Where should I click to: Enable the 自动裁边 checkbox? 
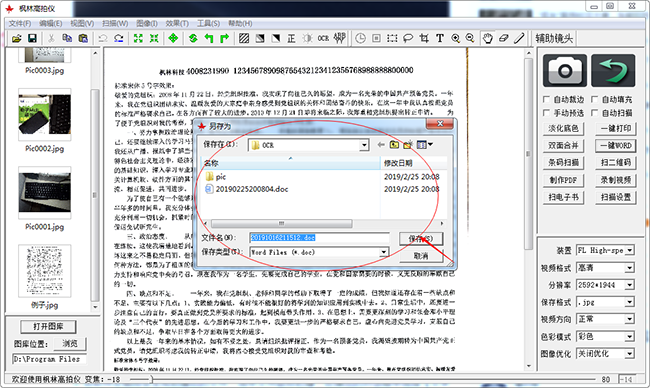tap(546, 99)
